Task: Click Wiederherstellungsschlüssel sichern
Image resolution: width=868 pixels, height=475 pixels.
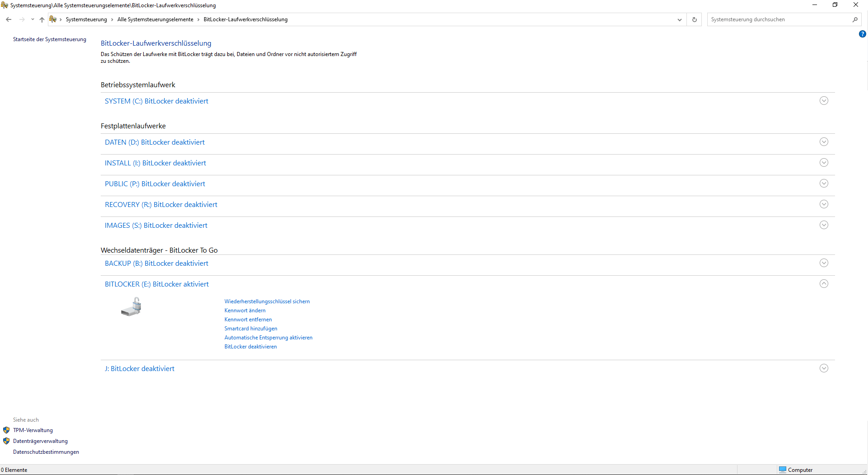Action: coord(267,301)
